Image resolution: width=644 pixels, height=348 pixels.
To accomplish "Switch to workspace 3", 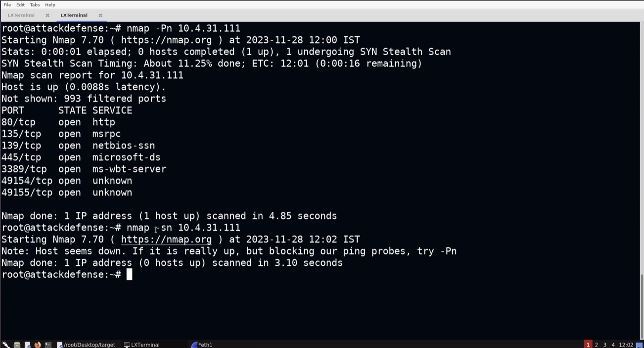I will coord(604,345).
